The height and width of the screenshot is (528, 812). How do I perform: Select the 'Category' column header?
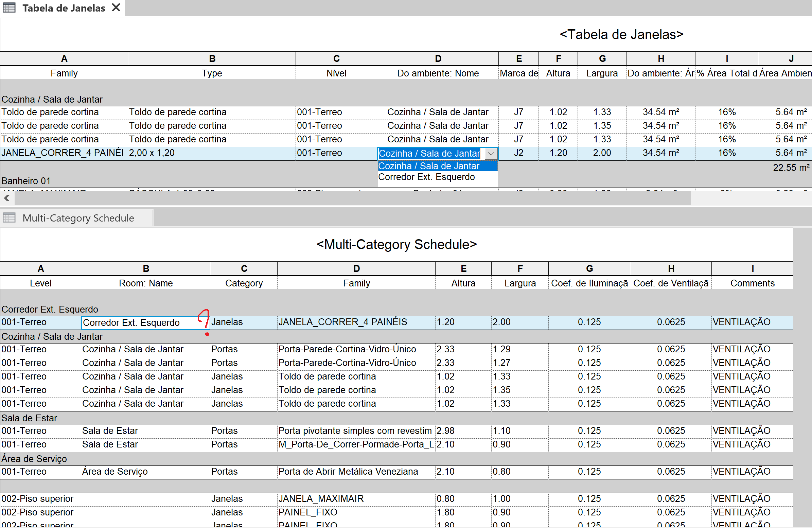click(x=244, y=283)
